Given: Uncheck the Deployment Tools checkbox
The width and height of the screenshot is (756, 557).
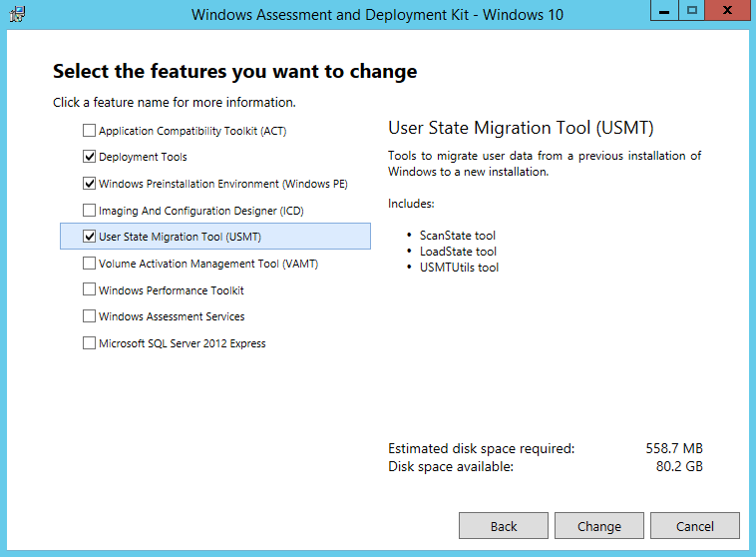Looking at the screenshot, I should tap(89, 157).
